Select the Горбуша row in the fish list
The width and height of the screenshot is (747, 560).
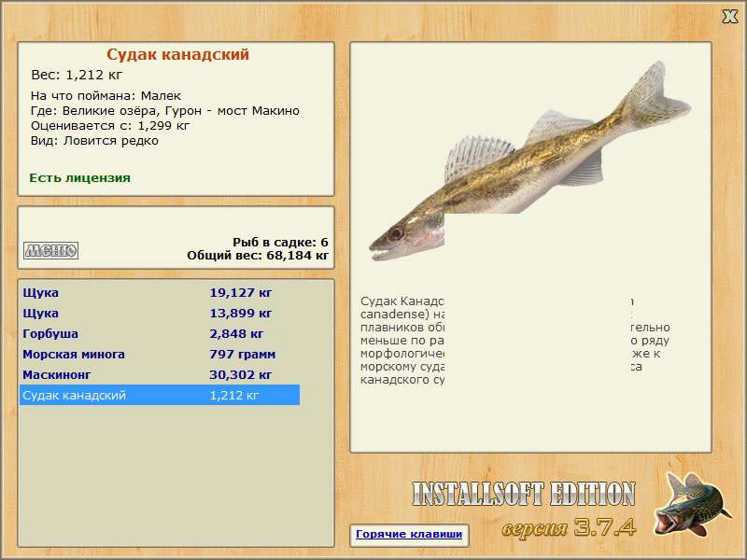[x=160, y=333]
